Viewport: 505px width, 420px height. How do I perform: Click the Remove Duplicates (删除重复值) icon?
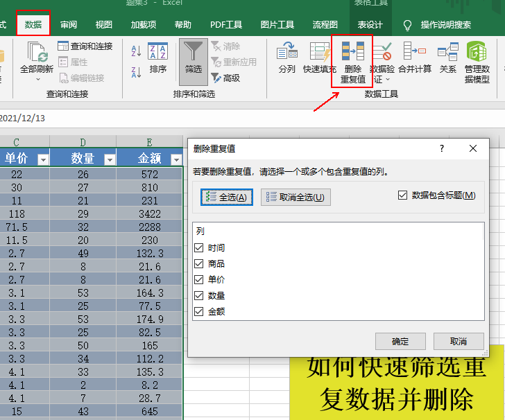pyautogui.click(x=352, y=51)
